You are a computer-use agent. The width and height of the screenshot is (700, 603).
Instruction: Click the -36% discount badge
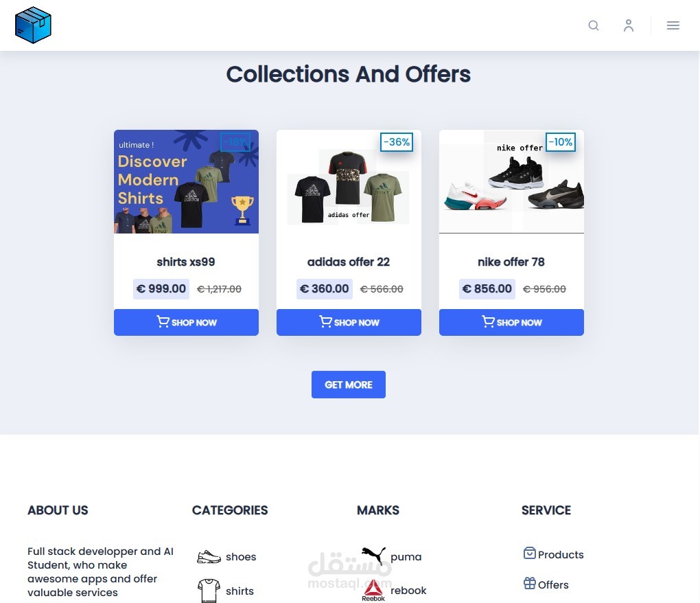[397, 142]
